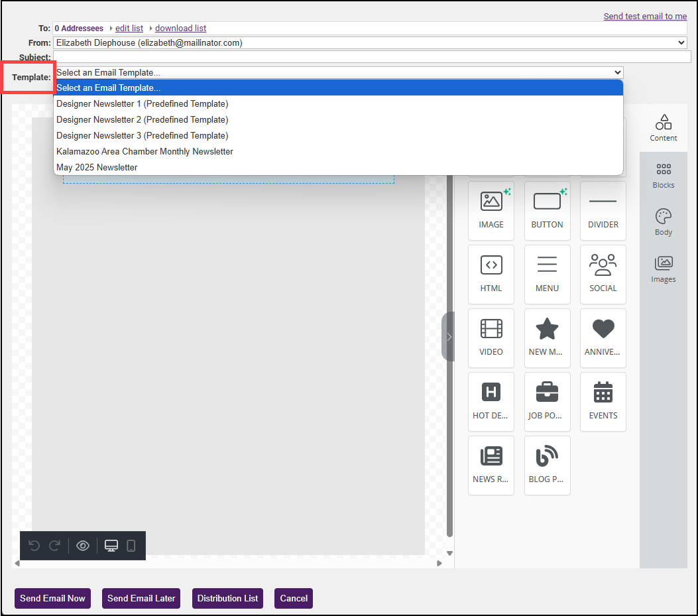This screenshot has width=698, height=616.
Task: Open the From sender dropdown
Action: point(370,42)
